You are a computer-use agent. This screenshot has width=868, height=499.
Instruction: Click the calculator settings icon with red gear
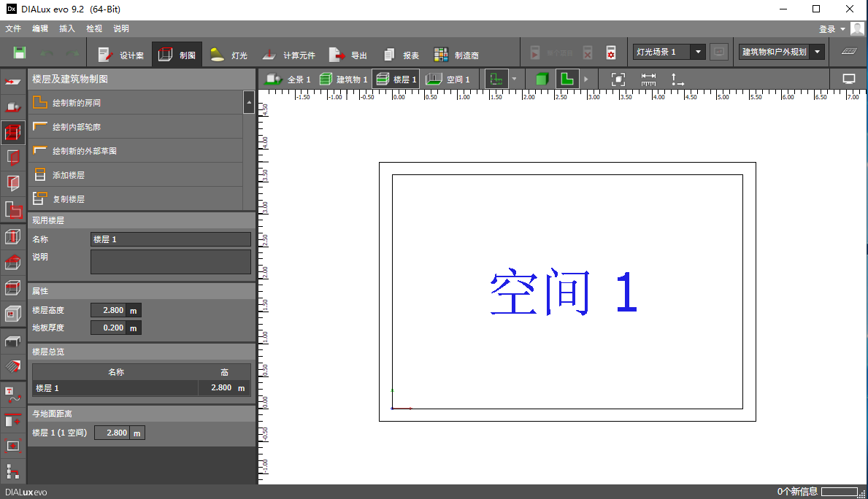610,53
